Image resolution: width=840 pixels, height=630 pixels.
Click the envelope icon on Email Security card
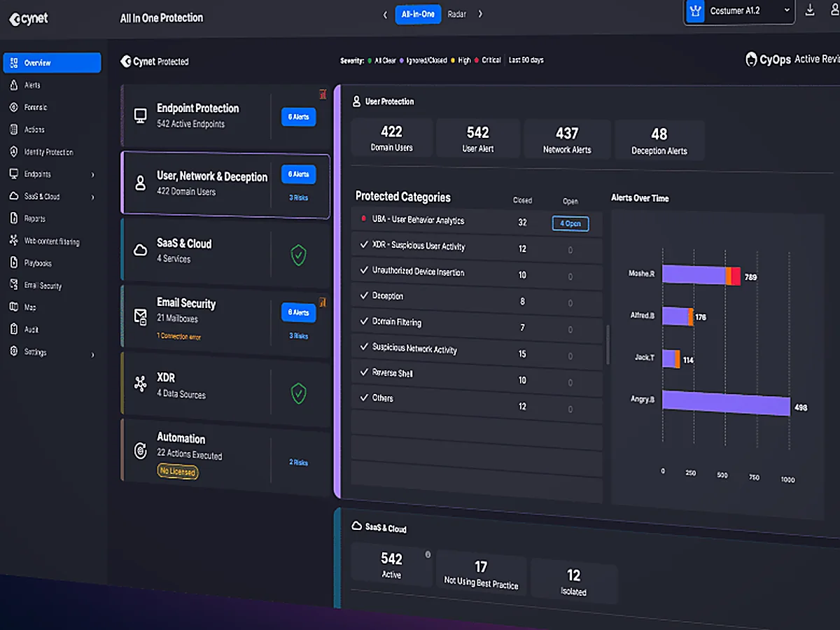point(141,316)
